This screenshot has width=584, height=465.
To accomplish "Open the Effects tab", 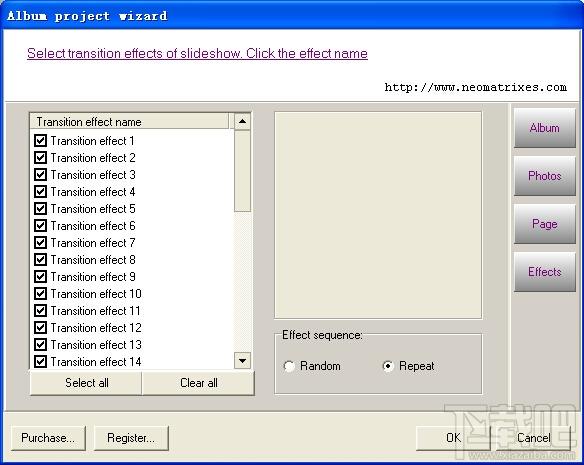I will tap(545, 272).
